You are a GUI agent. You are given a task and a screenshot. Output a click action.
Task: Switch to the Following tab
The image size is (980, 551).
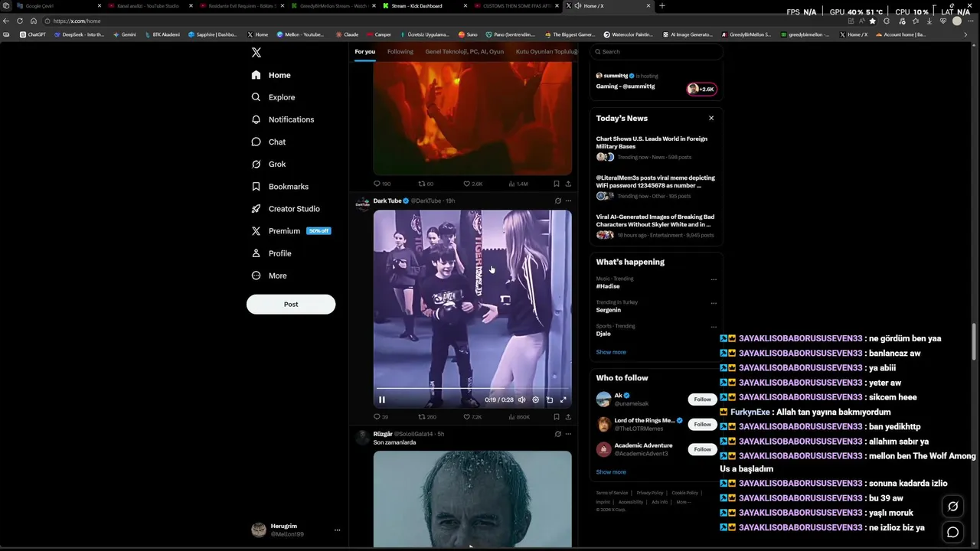pyautogui.click(x=400, y=51)
